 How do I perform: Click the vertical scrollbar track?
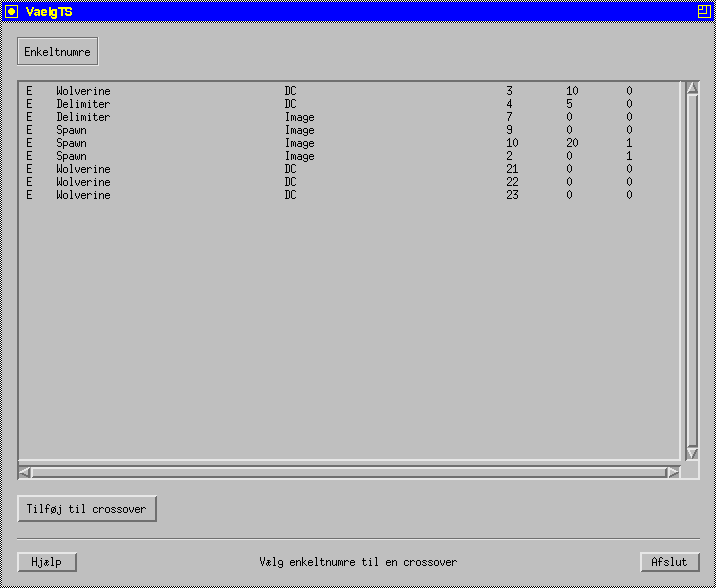pyautogui.click(x=692, y=270)
